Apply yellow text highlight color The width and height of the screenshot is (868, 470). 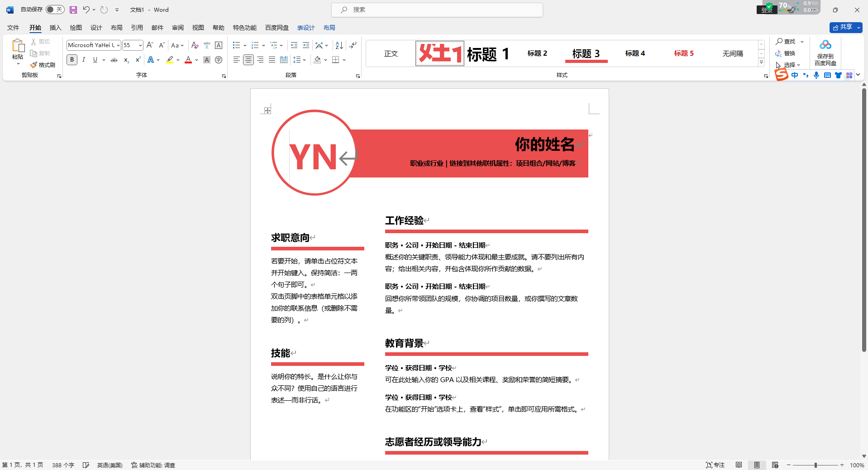pos(170,60)
